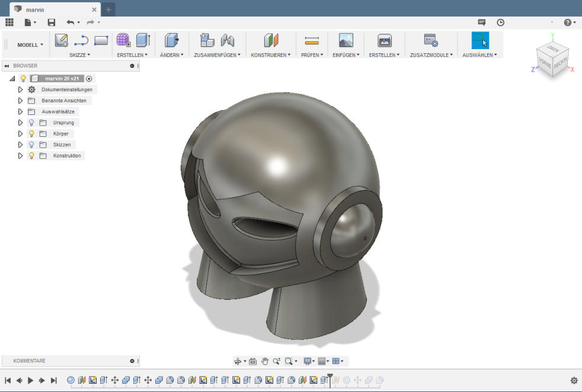Image resolution: width=582 pixels, height=392 pixels.
Task: Select the rectangle sketch tool
Action: coord(101,40)
